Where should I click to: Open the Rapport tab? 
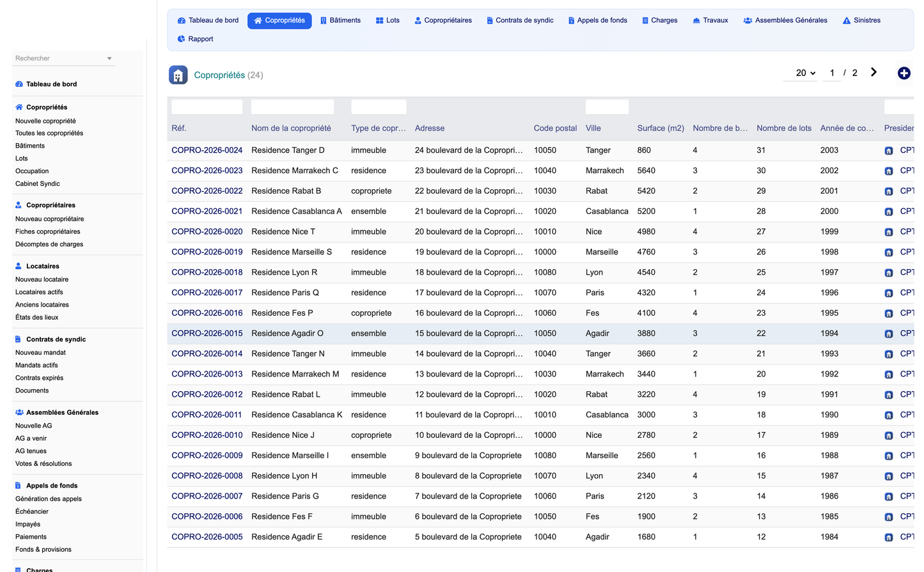pyautogui.click(x=195, y=39)
